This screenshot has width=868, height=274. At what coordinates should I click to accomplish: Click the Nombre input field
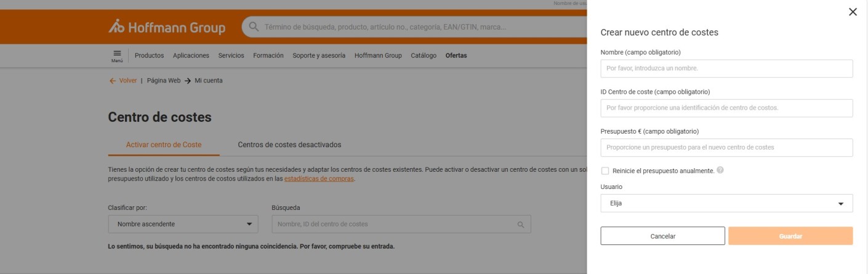point(726,68)
